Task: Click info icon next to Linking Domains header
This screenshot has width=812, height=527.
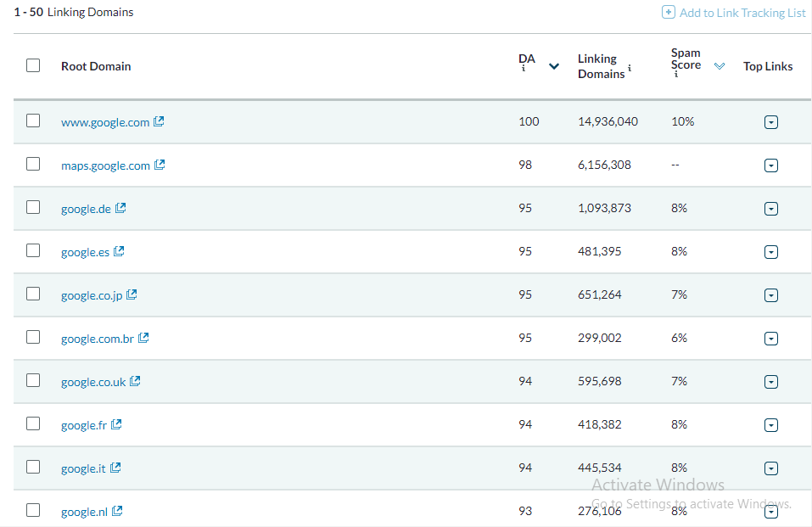Action: 630,67
